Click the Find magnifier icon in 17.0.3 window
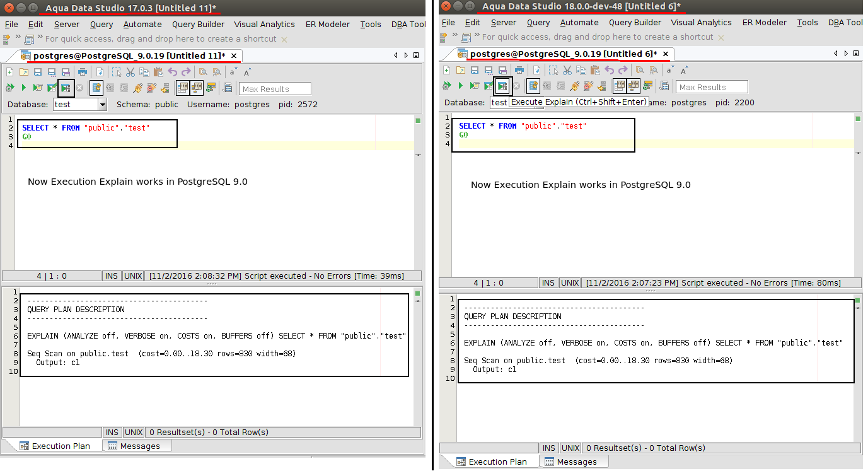Image resolution: width=868 pixels, height=471 pixels. pyautogui.click(x=204, y=72)
